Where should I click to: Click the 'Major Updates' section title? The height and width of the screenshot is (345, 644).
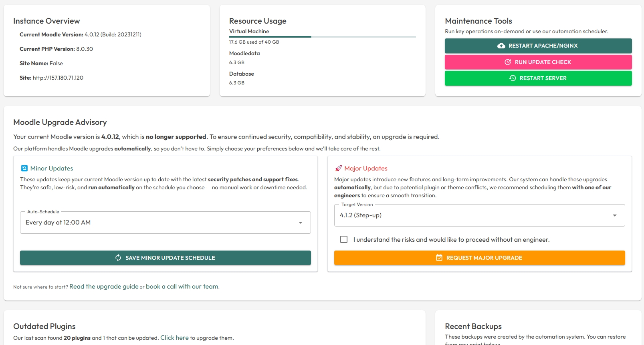coord(366,168)
